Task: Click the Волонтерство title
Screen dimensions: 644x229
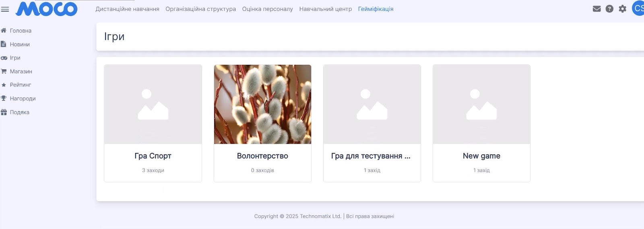Action: click(262, 156)
